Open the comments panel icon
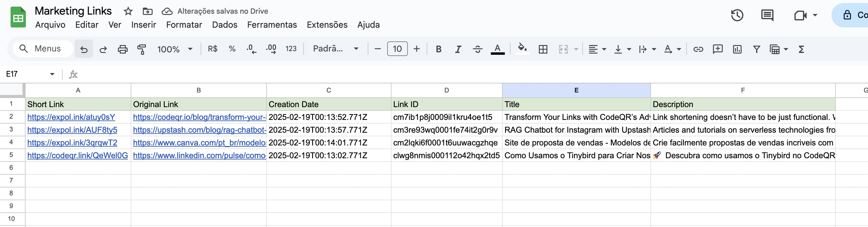868x227 pixels. (767, 15)
